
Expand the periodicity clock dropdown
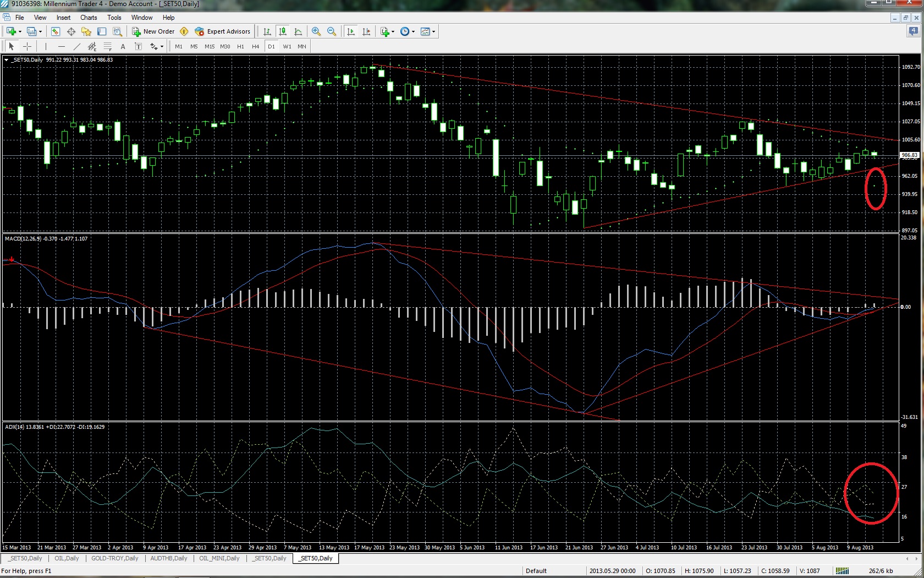tap(413, 31)
